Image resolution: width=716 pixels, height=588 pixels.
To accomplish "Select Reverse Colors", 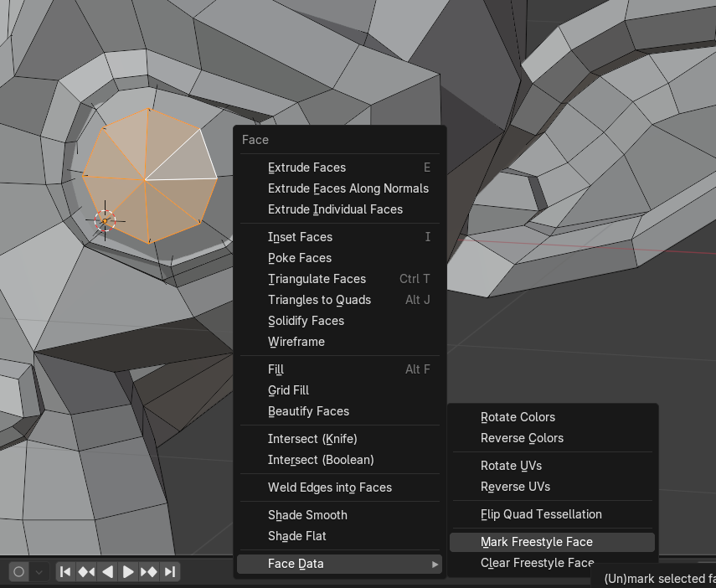I will pos(552,438).
